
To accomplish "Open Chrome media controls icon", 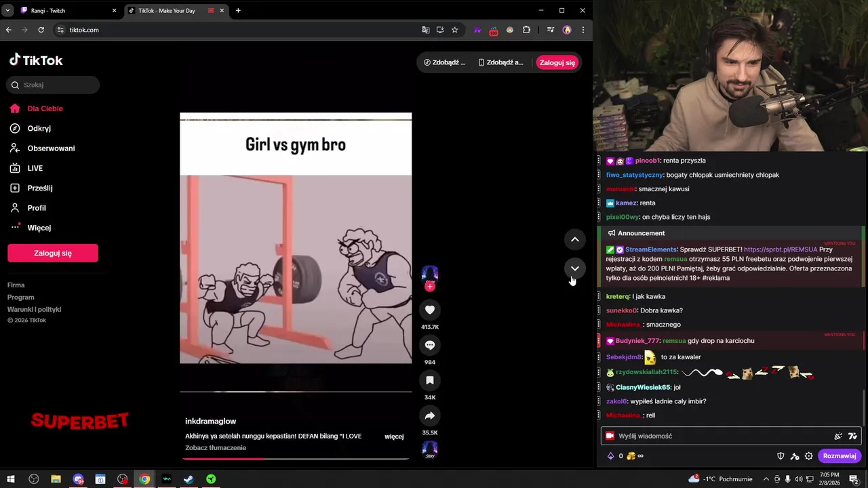I will coord(551,30).
